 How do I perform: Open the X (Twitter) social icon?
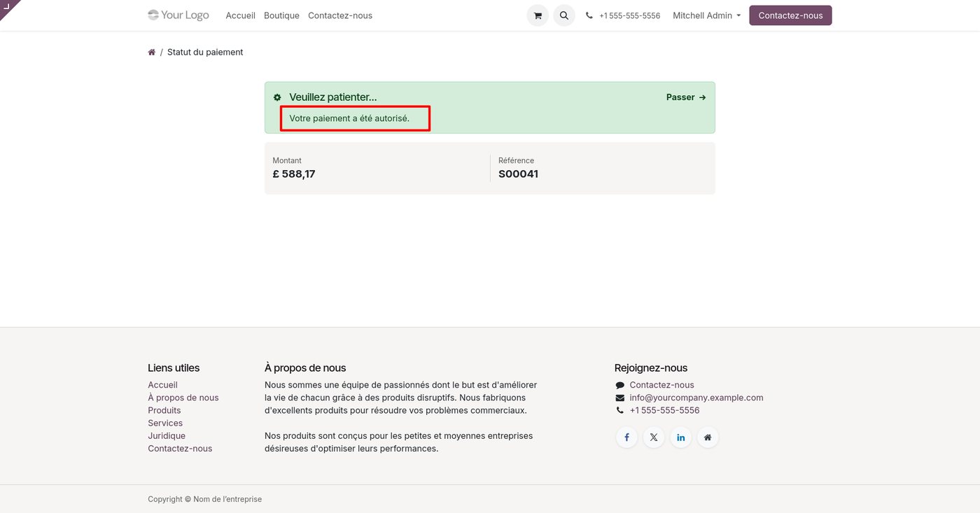(653, 437)
